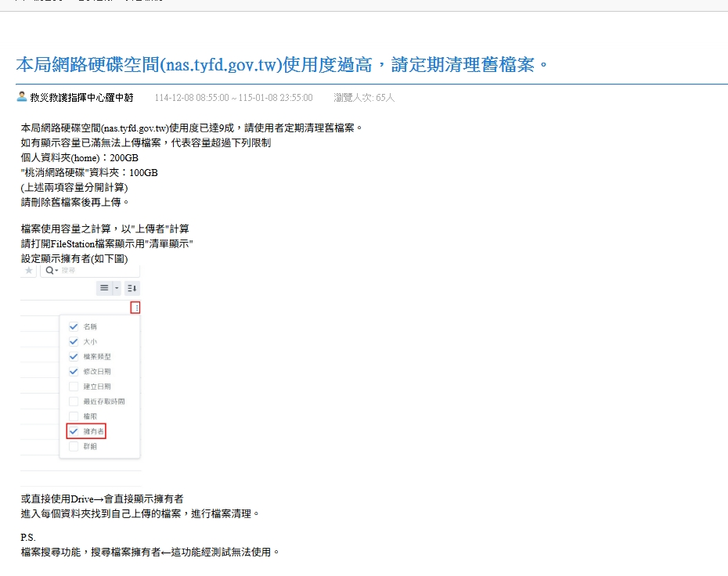Select 檔案類型 in the column menu
This screenshot has width=728, height=576.
coord(96,356)
